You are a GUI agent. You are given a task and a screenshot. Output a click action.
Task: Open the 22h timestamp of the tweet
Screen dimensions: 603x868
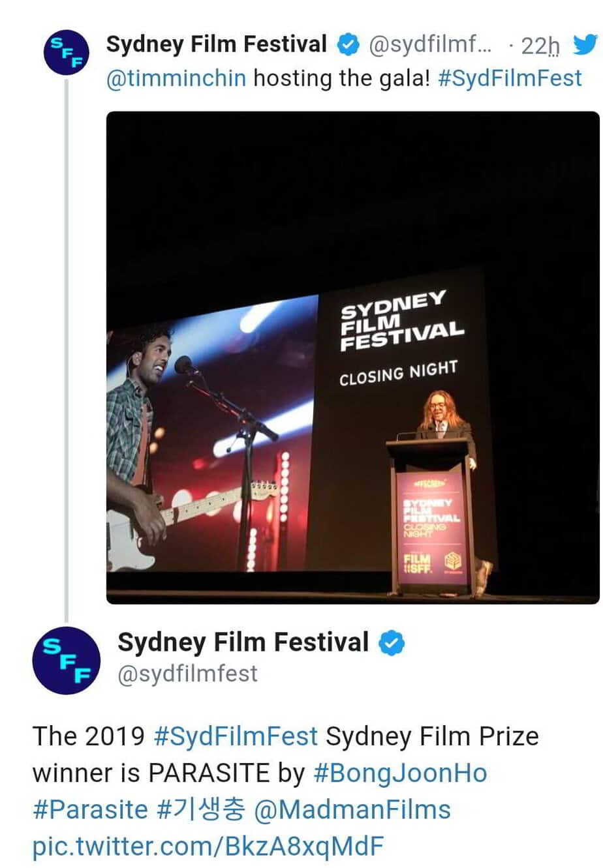(x=540, y=46)
